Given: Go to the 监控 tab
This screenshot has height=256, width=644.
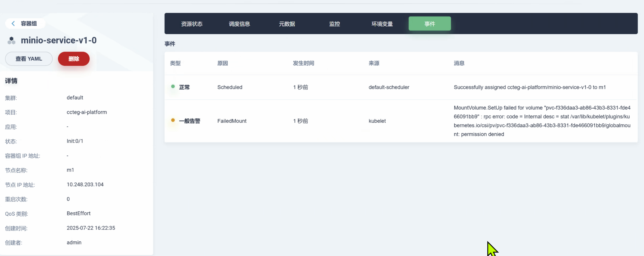Looking at the screenshot, I should click(334, 24).
